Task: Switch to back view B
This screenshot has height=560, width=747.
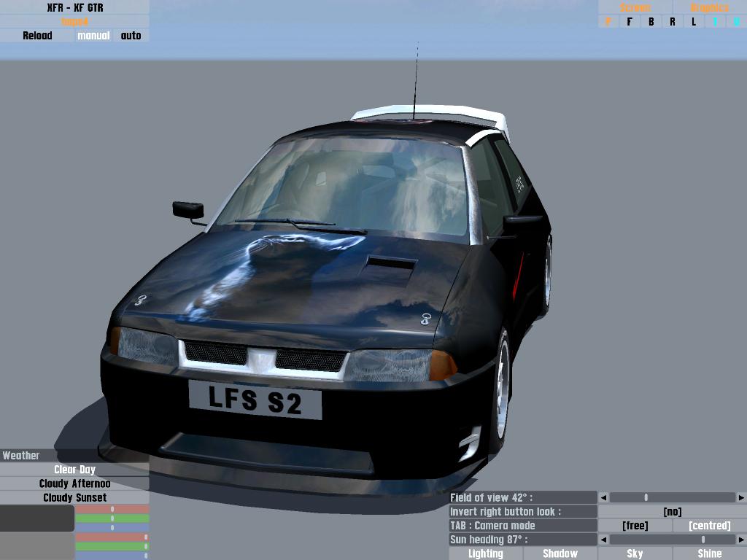Action: tap(651, 21)
